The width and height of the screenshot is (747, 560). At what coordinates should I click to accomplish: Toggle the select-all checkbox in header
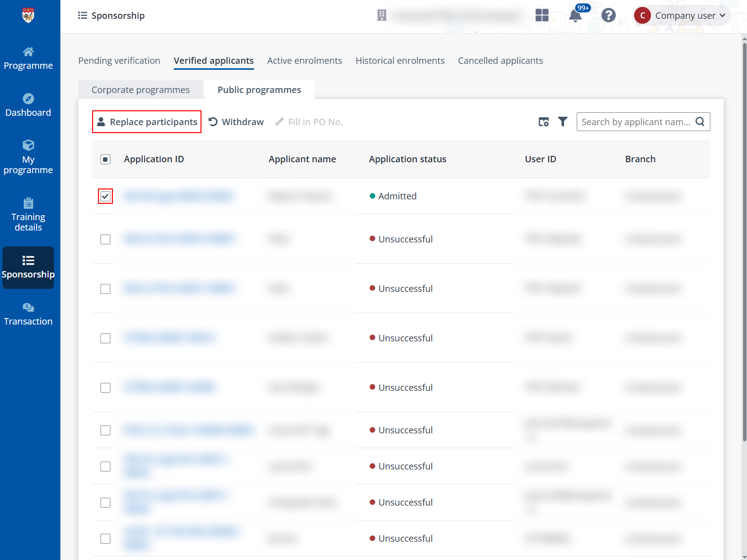(105, 159)
